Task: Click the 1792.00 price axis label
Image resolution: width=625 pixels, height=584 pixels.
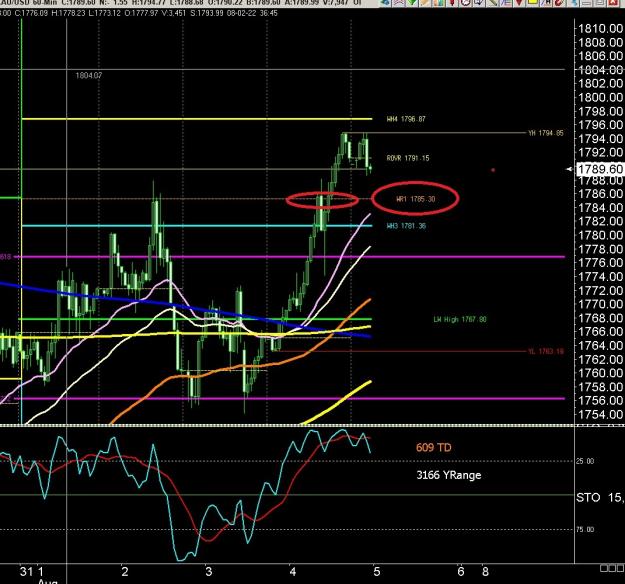Action: click(x=600, y=152)
